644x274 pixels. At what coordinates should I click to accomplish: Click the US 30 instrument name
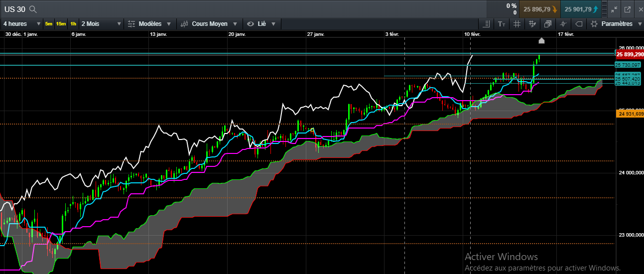pos(14,9)
